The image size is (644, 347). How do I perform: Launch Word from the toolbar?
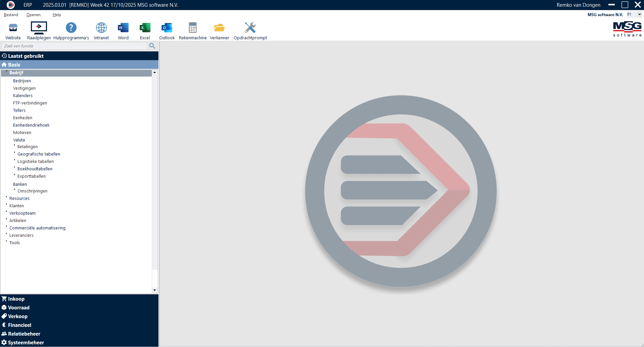coord(123,28)
